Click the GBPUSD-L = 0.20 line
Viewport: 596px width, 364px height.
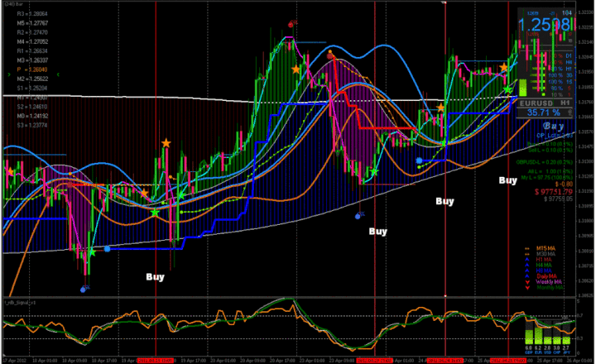tap(545, 162)
